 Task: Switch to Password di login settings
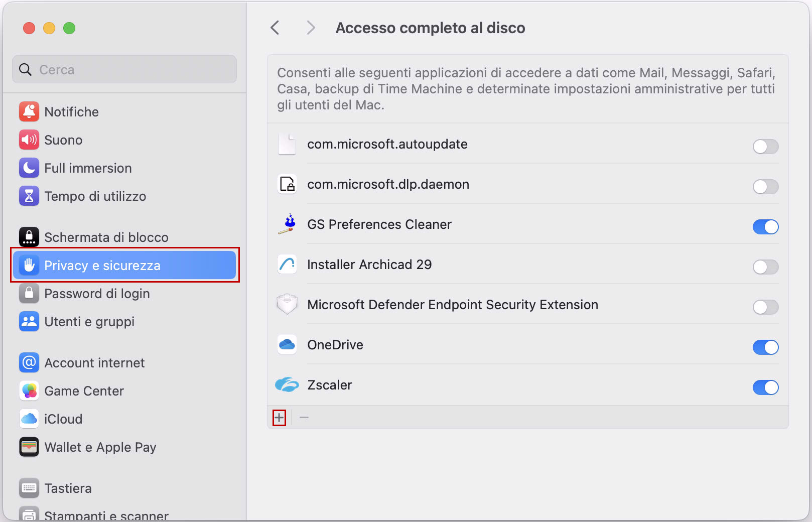[x=97, y=293]
